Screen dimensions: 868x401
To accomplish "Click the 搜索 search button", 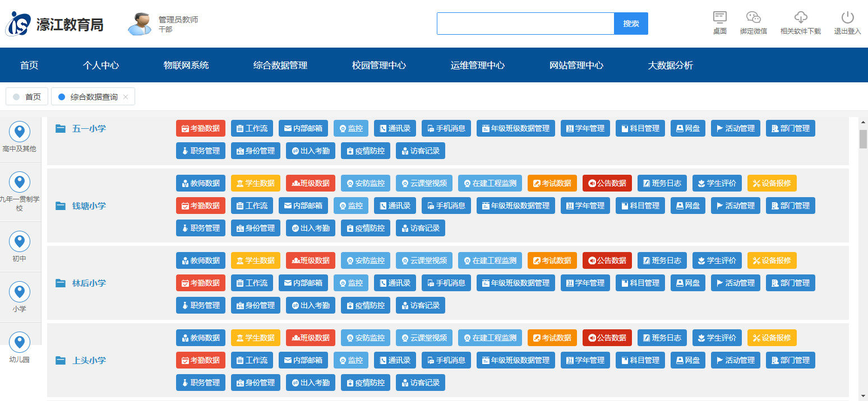I will [x=631, y=24].
